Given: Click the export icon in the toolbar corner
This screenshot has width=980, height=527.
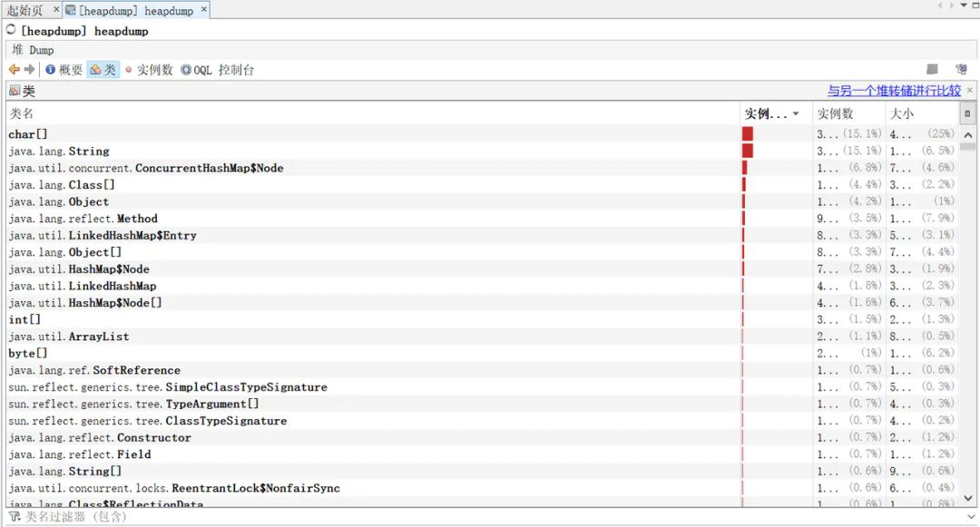Looking at the screenshot, I should [960, 69].
